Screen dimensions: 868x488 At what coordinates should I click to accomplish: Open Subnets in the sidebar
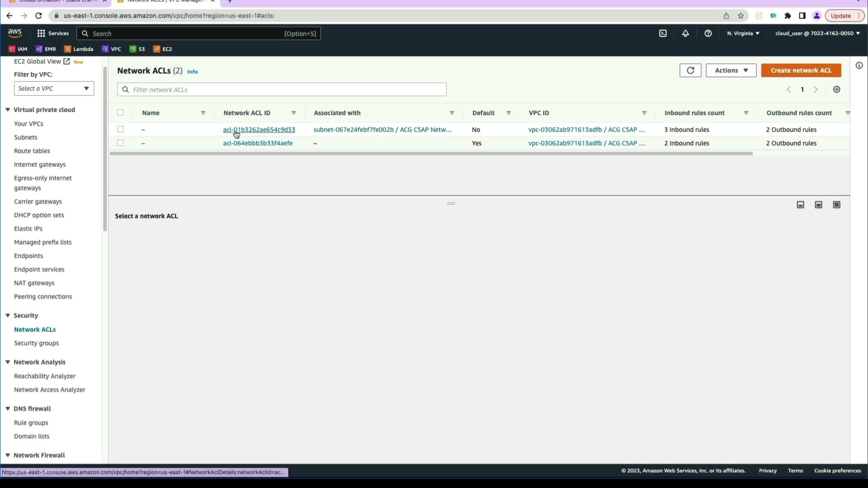[x=25, y=137]
